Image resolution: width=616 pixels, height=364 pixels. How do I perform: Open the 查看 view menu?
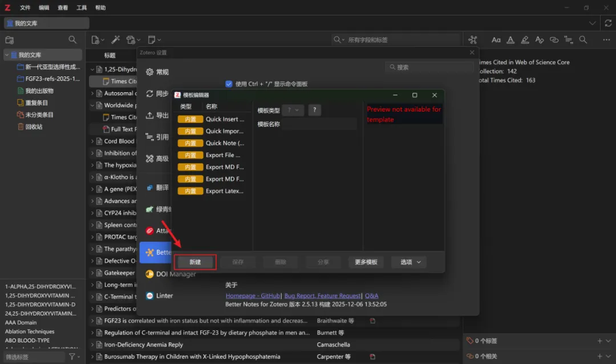(63, 7)
